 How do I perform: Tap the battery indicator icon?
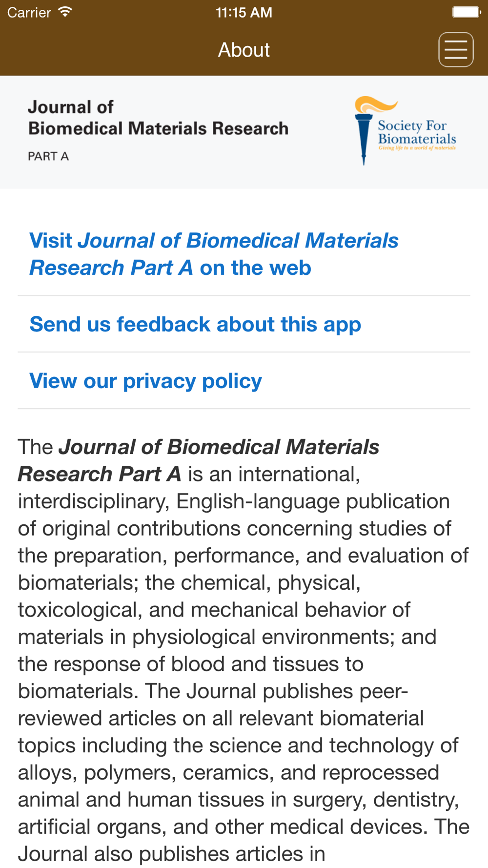tap(467, 12)
